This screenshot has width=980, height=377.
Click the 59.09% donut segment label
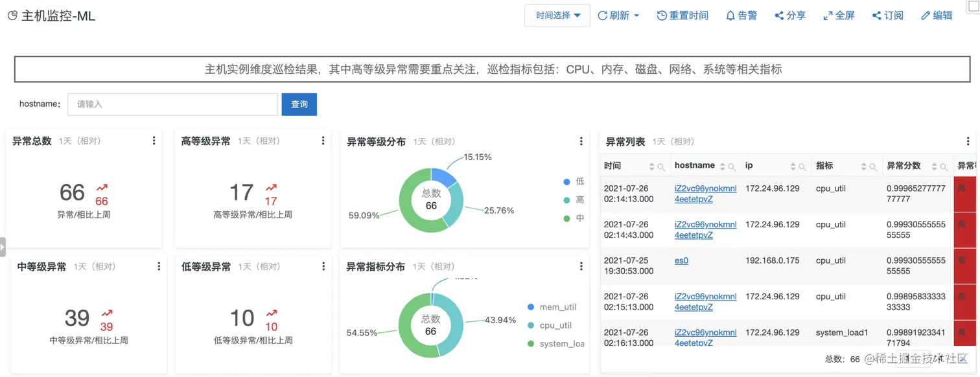364,215
